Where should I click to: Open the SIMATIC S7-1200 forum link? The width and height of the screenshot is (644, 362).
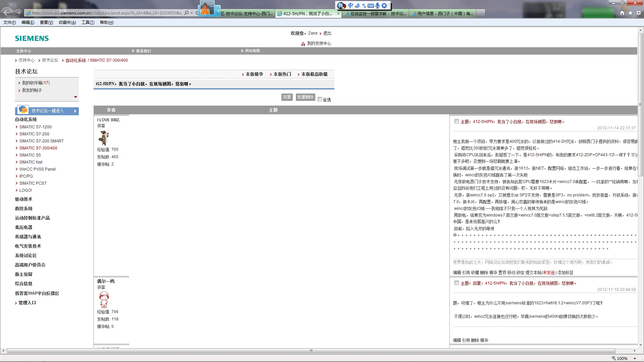point(35,127)
